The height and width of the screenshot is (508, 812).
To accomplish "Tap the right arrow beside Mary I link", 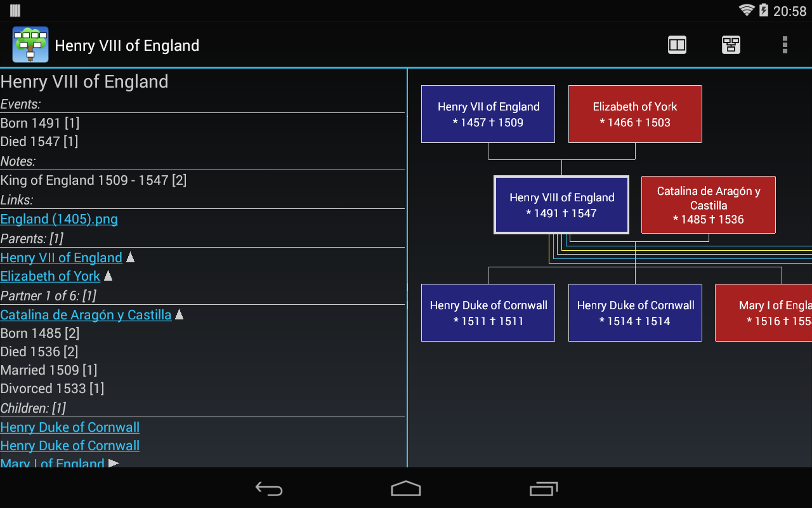I will click(114, 464).
